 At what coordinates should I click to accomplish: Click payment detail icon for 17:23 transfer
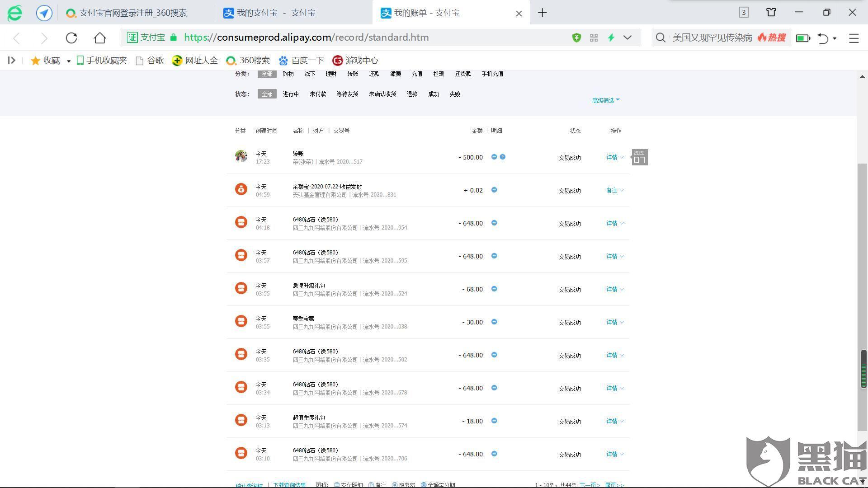click(494, 157)
